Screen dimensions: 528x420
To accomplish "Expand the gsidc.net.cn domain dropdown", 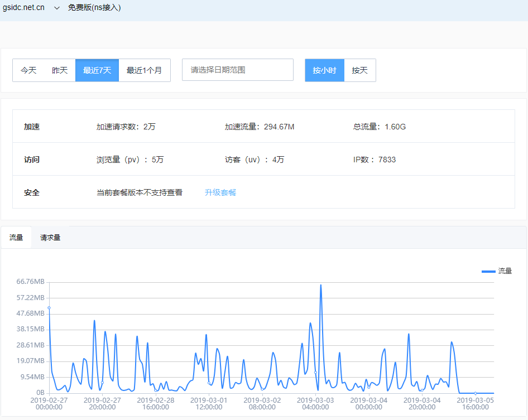I will pyautogui.click(x=23, y=8).
